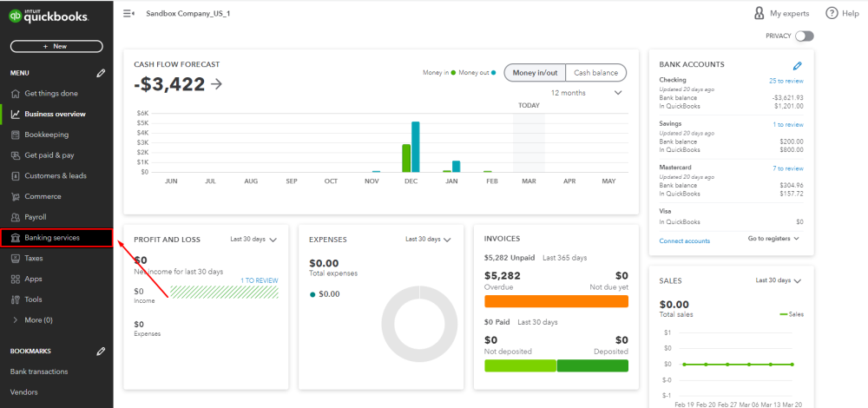The height and width of the screenshot is (408, 868).
Task: Click the blue December Money out bar
Action: click(415, 147)
